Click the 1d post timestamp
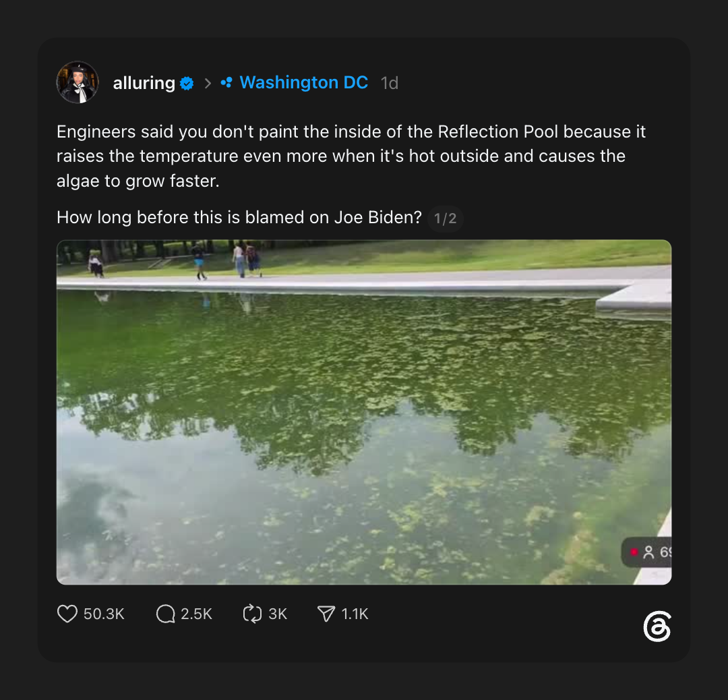This screenshot has width=728, height=700. [x=390, y=83]
